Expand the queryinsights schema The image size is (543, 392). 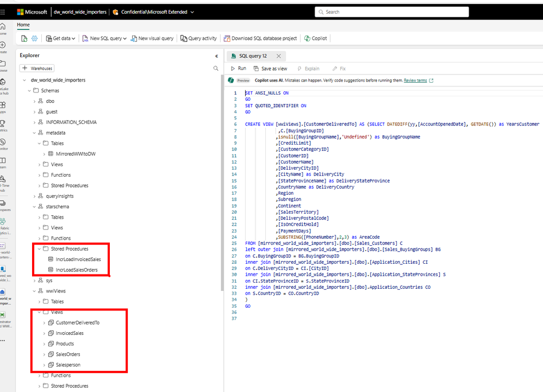pos(34,196)
